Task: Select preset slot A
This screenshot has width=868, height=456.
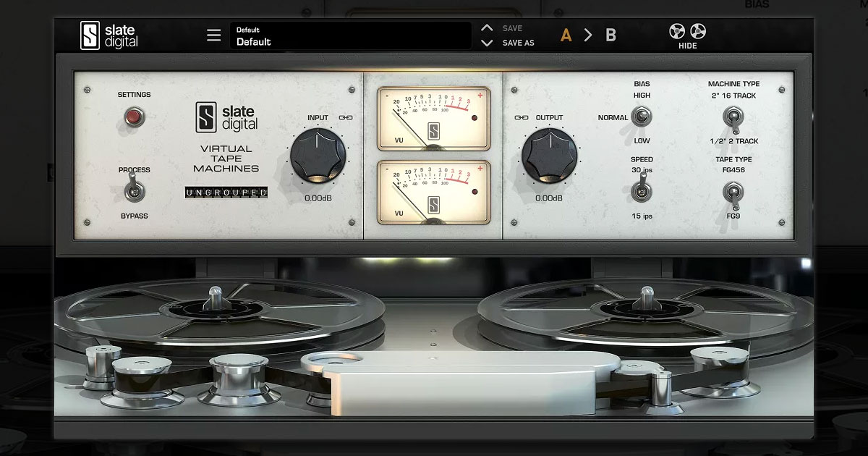Action: pos(565,34)
